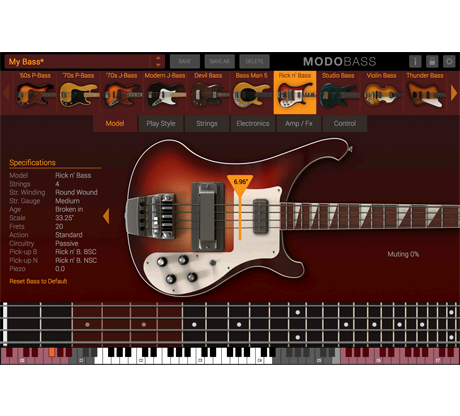Click the C2 key on keyboard
This screenshot has width=460, height=416.
point(140,360)
